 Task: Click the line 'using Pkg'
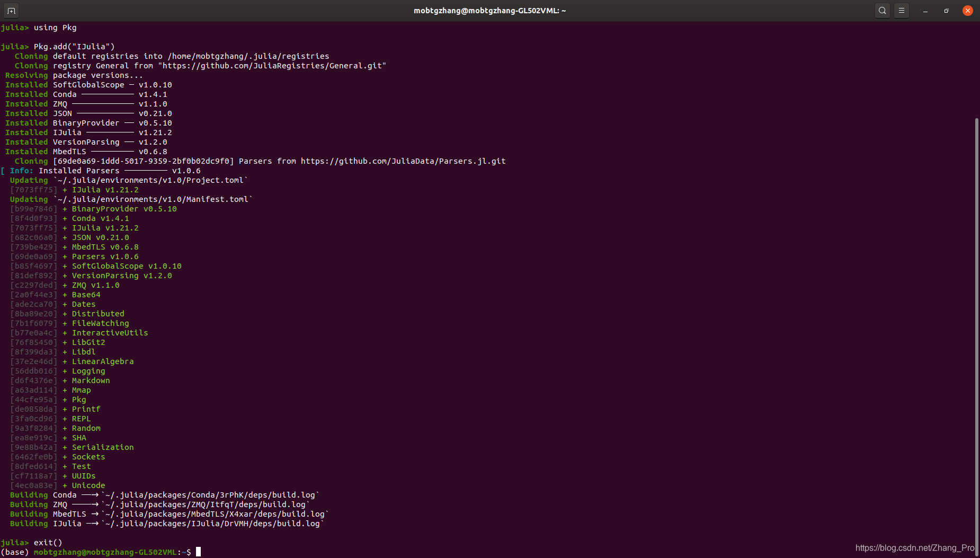pos(39,28)
